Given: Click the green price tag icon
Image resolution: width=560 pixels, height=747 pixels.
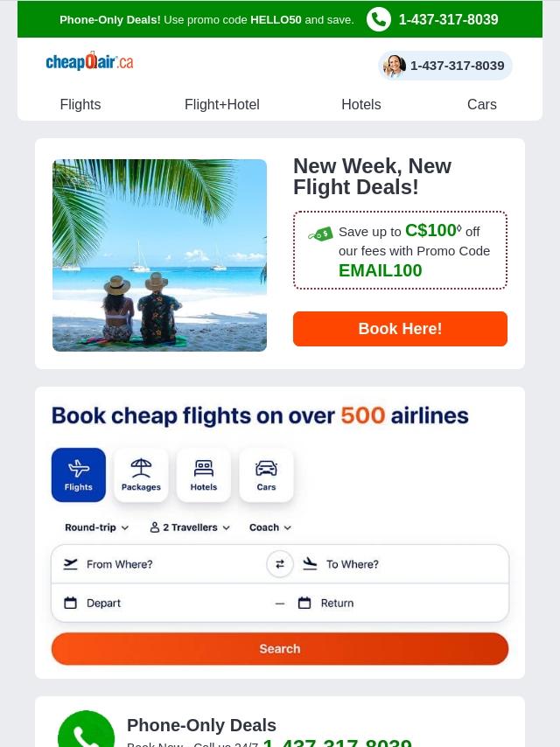Looking at the screenshot, I should (320, 234).
